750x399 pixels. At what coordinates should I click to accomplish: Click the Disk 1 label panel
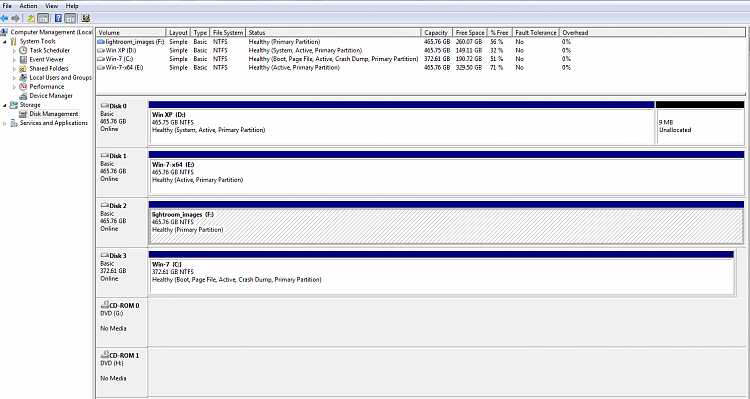click(x=121, y=172)
